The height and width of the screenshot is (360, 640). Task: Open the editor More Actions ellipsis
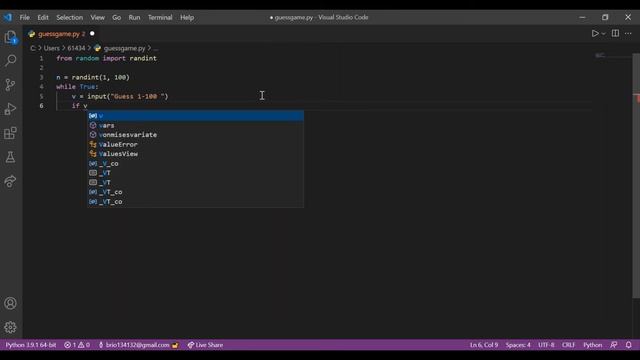coord(628,33)
